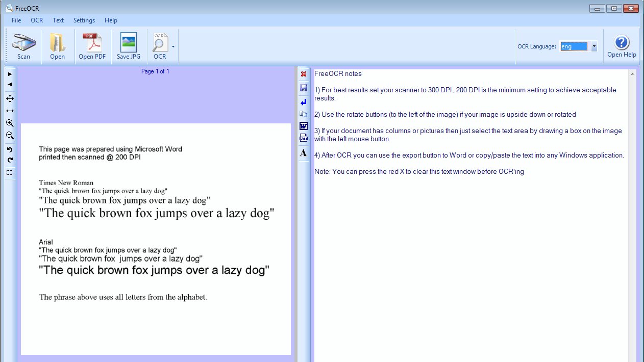Open a PDF with Open PDF button
The image size is (644, 362).
tap(92, 46)
